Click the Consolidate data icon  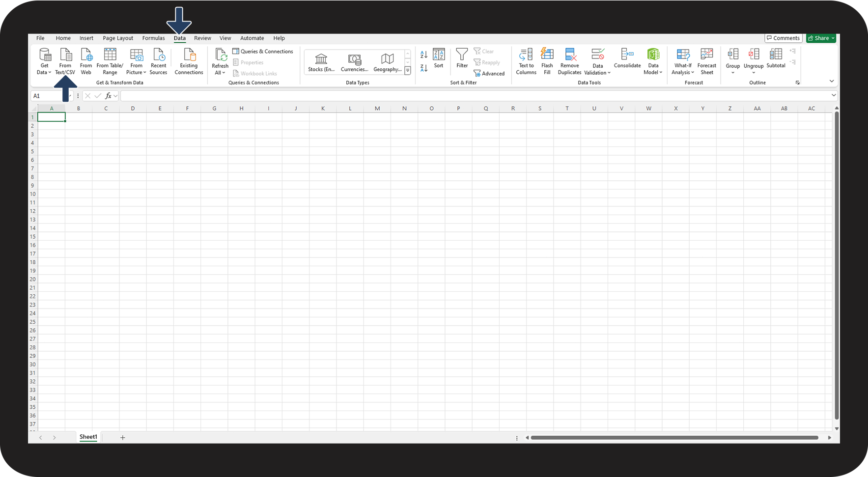pos(627,55)
